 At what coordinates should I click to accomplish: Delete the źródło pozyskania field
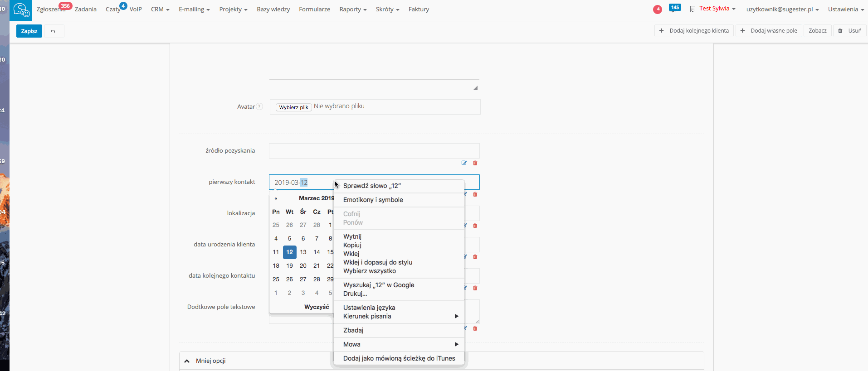coord(475,163)
